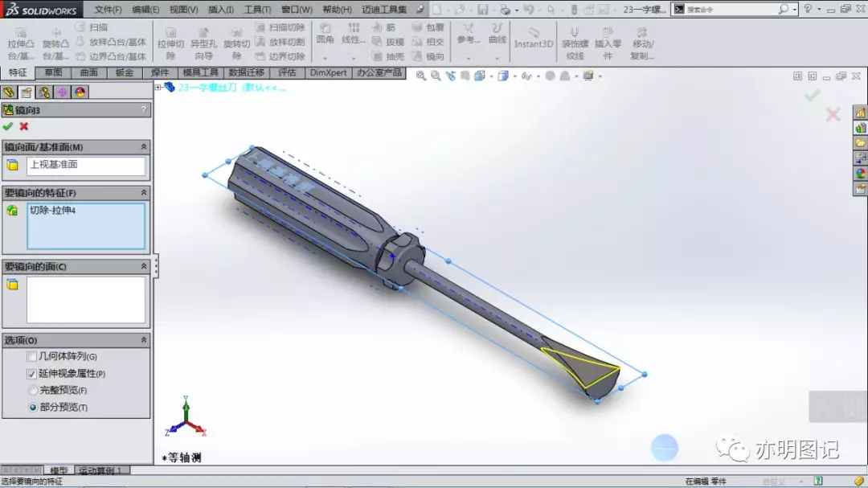Click the 线性 linear pattern tool
This screenshot has height=488, width=868.
tap(353, 33)
